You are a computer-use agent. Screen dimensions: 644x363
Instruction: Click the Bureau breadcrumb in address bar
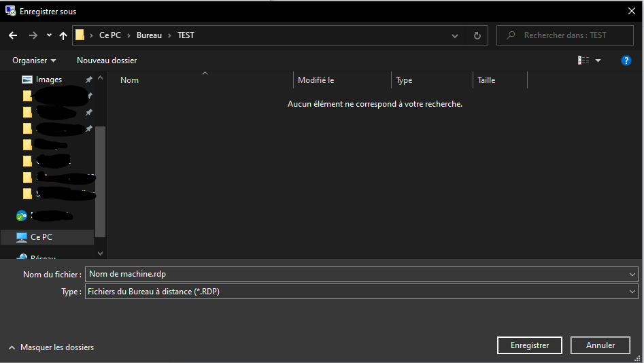(149, 35)
